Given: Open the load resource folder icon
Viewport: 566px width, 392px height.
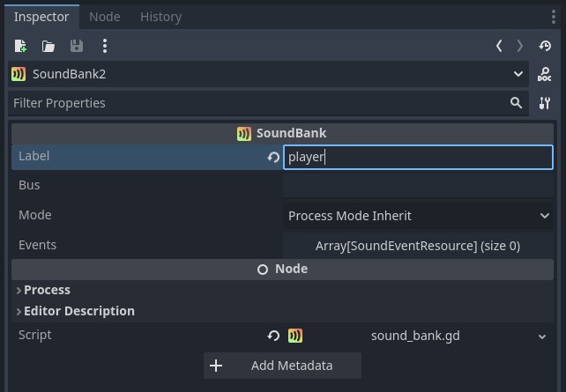Looking at the screenshot, I should [48, 46].
